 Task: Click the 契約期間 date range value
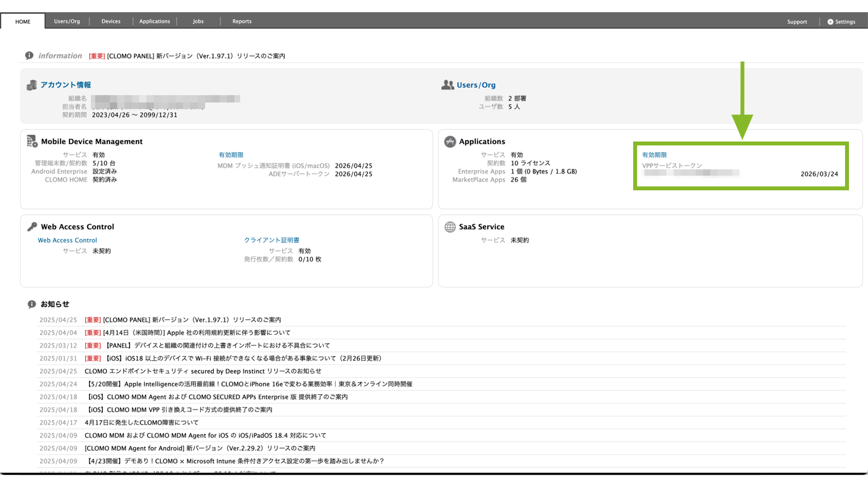point(135,115)
